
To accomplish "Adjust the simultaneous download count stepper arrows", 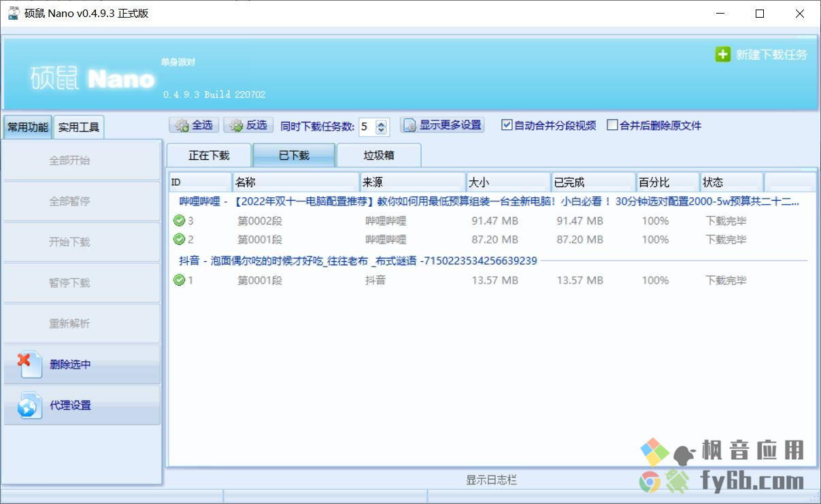I will (x=381, y=127).
